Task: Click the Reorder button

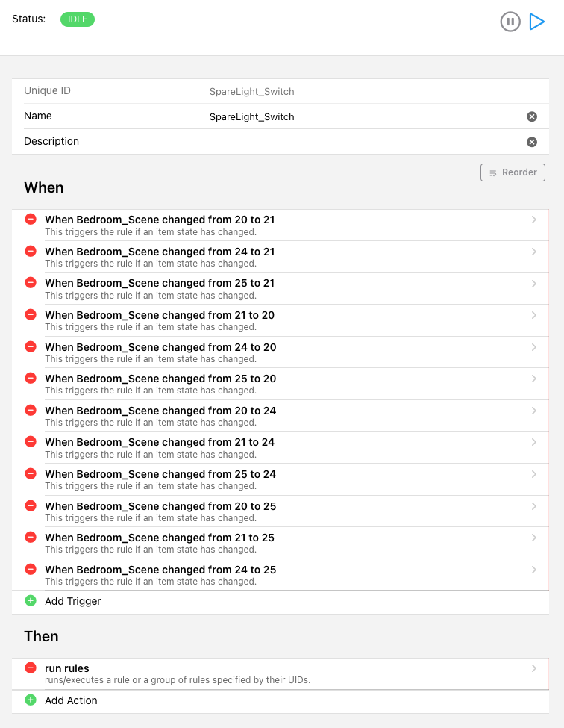Action: [x=513, y=172]
